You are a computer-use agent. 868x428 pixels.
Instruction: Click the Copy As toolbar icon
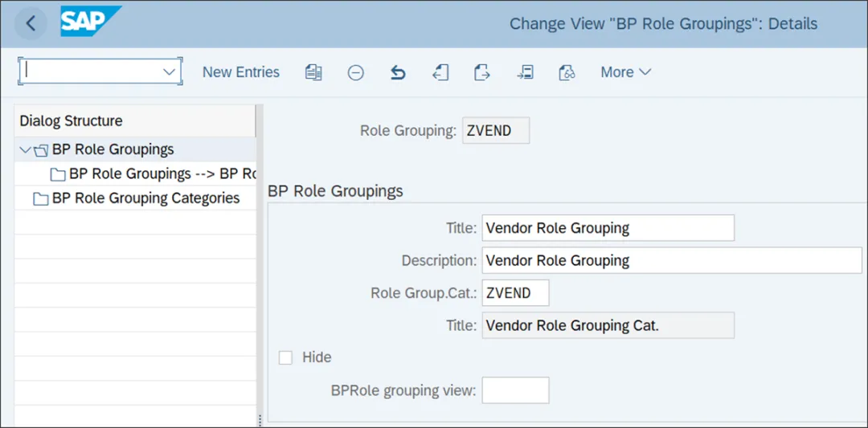pos(313,72)
